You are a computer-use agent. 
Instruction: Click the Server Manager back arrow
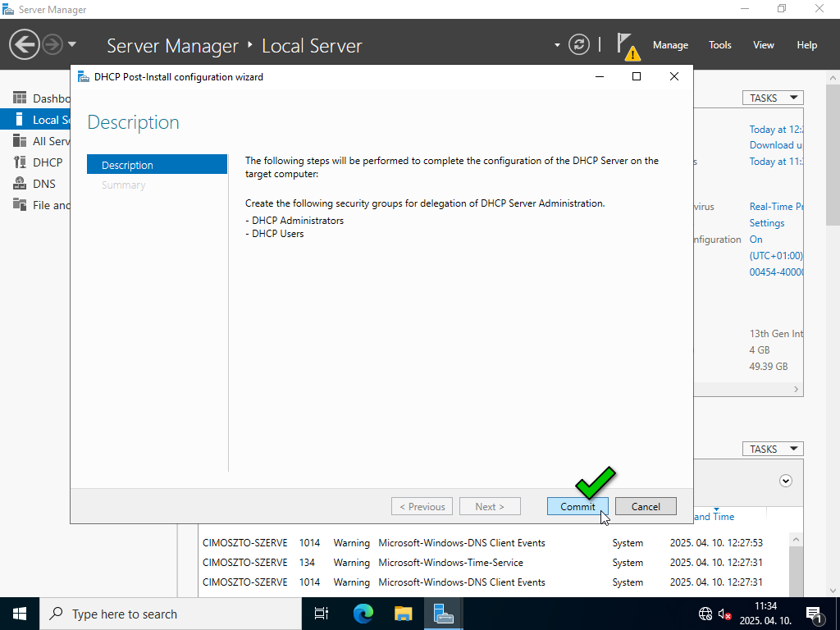click(x=25, y=44)
